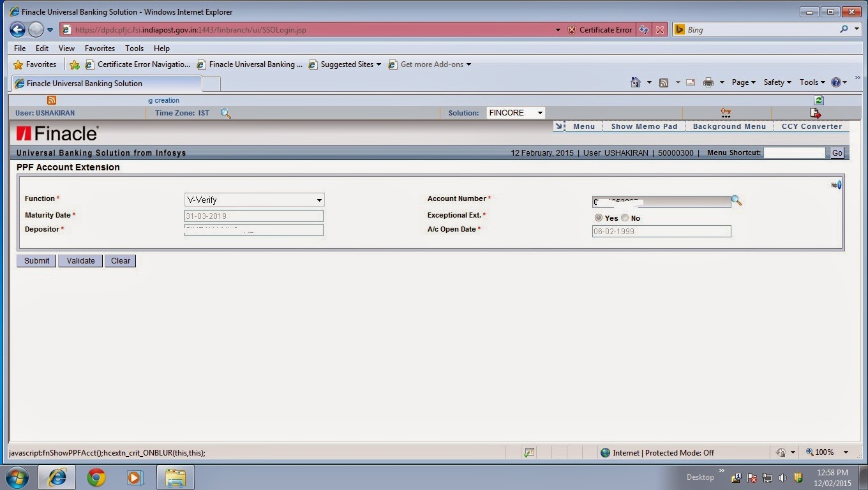Click the Submit button

click(x=36, y=261)
